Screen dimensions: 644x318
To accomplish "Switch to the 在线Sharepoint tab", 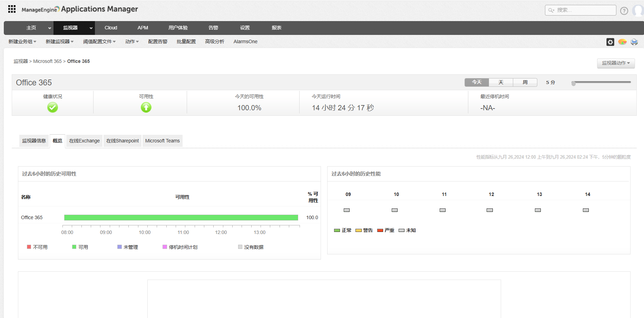I will tap(123, 141).
